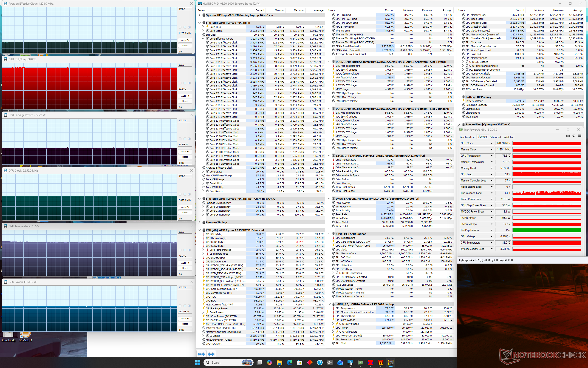Click the blue swatch in Average Effective Clock graph
588x368 pixels.
point(189,28)
